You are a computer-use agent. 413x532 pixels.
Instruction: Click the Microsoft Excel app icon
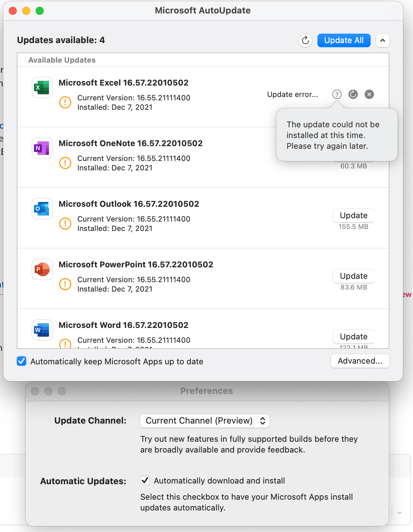42,88
